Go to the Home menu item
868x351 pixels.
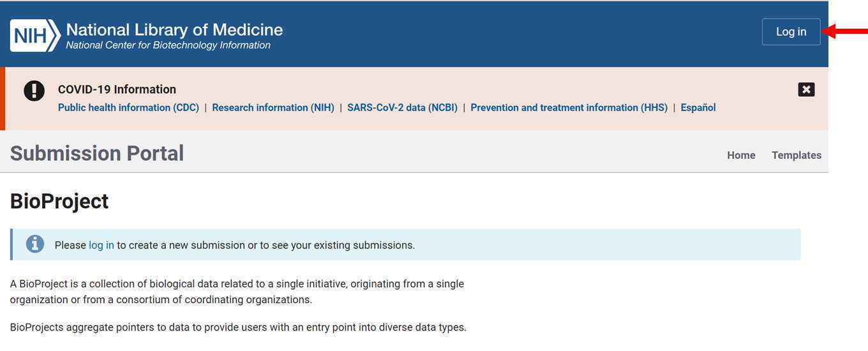[741, 155]
